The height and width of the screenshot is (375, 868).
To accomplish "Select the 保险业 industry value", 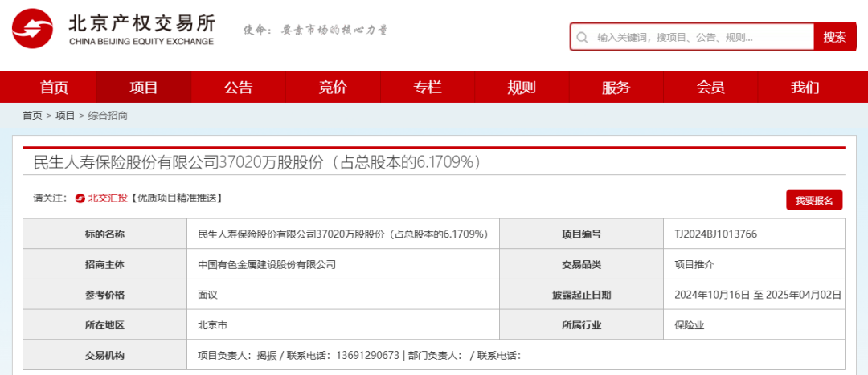I will pyautogui.click(x=690, y=325).
